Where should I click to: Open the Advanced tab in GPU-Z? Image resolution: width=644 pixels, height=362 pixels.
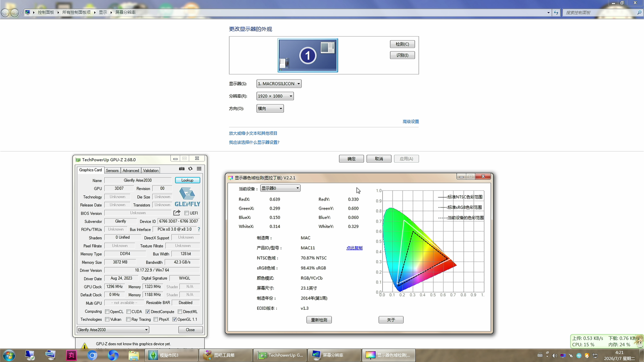131,170
